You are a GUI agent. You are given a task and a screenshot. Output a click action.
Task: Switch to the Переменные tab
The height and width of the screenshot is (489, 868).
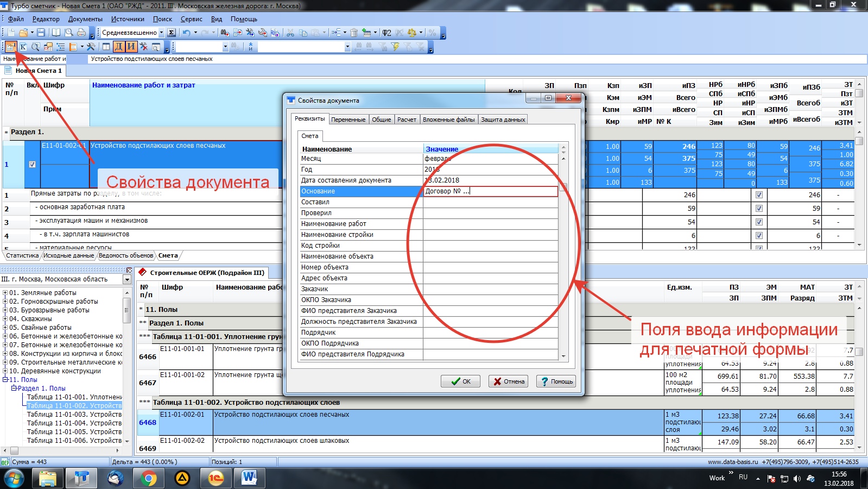coord(348,120)
